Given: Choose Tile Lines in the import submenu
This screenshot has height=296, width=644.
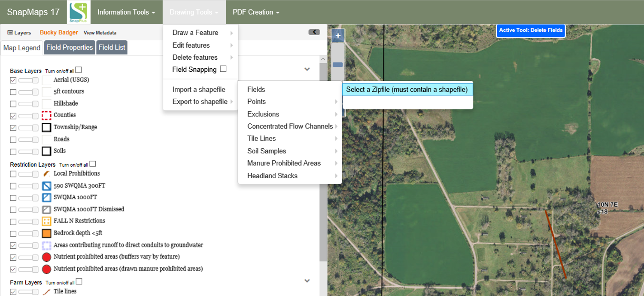Looking at the screenshot, I should pyautogui.click(x=290, y=139).
